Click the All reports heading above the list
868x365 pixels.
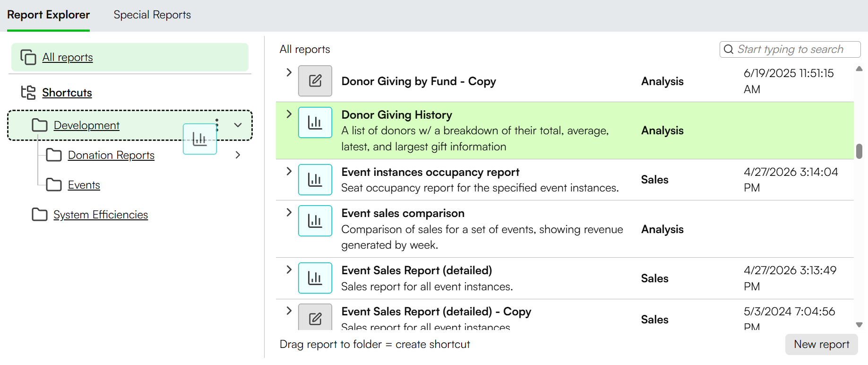(x=305, y=49)
